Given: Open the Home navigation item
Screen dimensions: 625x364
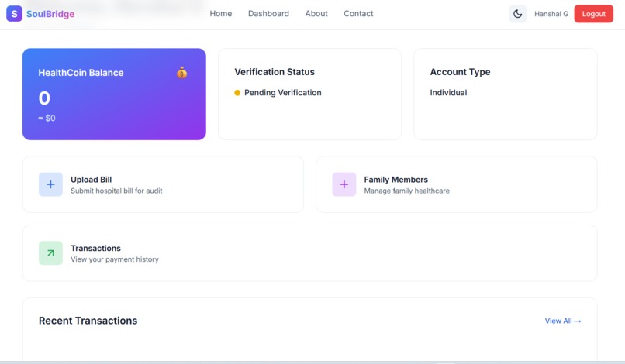Looking at the screenshot, I should (x=221, y=13).
